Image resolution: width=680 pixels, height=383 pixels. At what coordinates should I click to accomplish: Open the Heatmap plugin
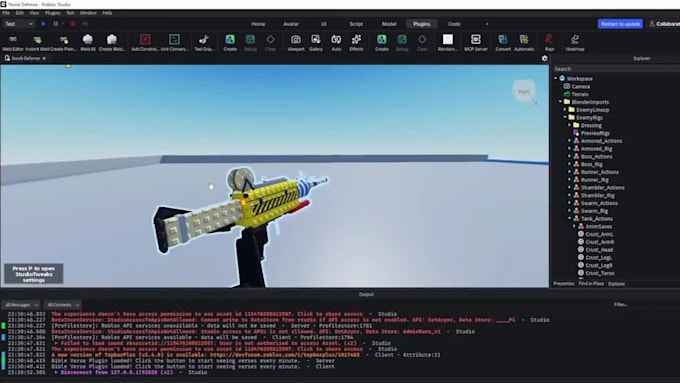[575, 43]
